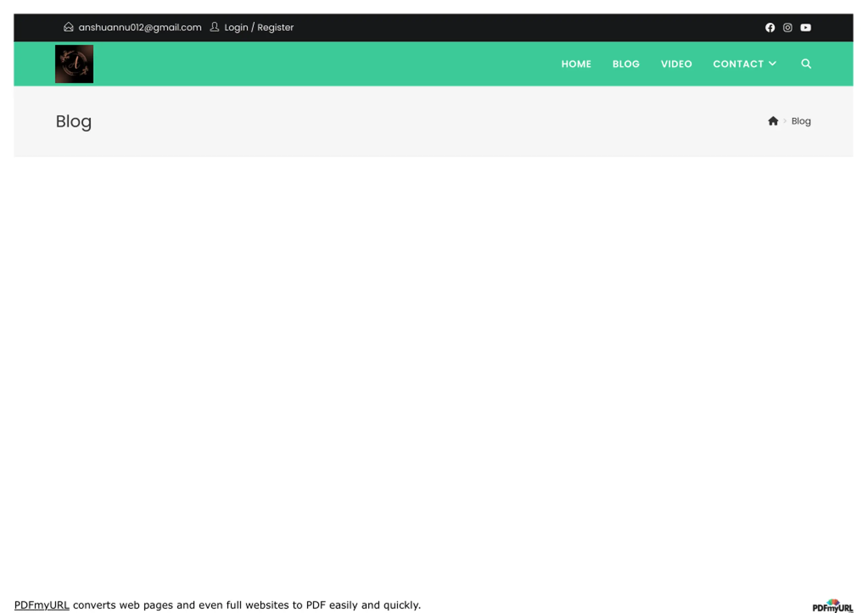The image size is (868, 613).
Task: Click the user icon beside Login
Action: pyautogui.click(x=214, y=27)
